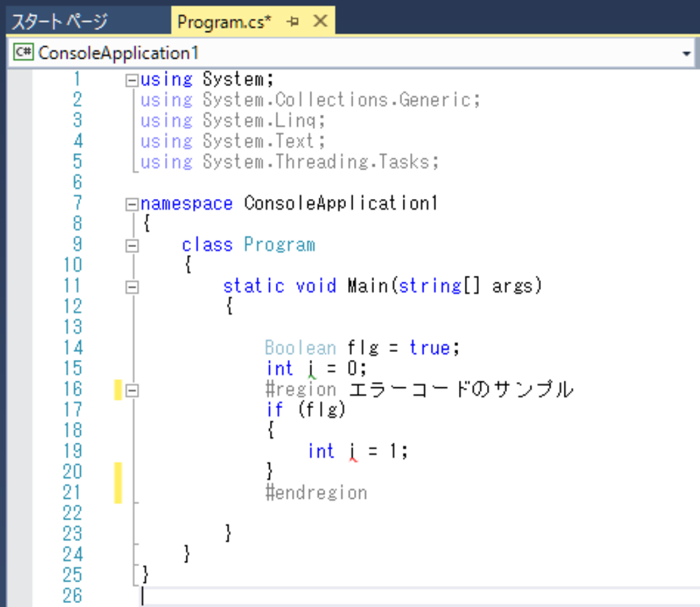This screenshot has width=700, height=607.
Task: Select the Program.cs* tab
Action: coord(224,22)
